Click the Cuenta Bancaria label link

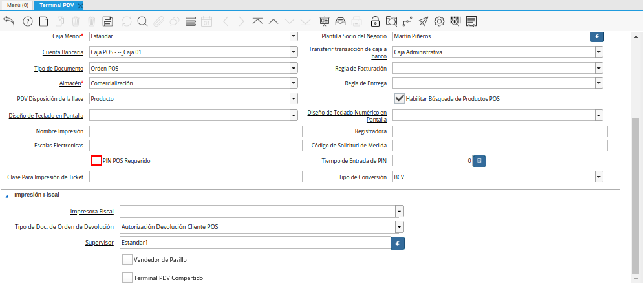click(63, 52)
